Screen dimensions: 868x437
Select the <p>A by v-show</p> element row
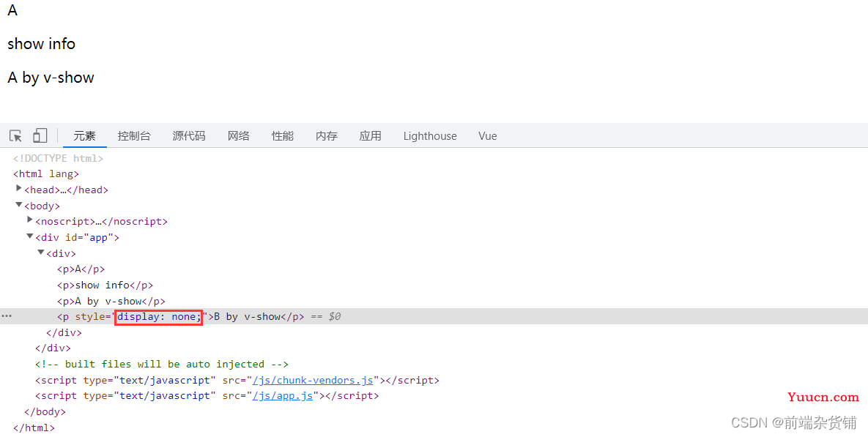111,301
